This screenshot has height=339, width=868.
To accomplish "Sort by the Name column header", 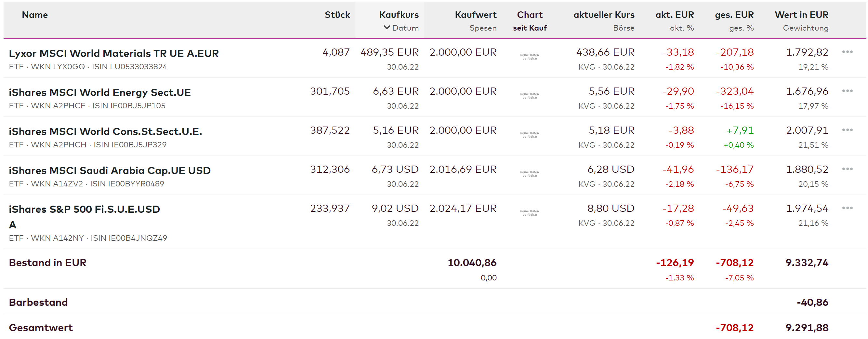I will [35, 15].
